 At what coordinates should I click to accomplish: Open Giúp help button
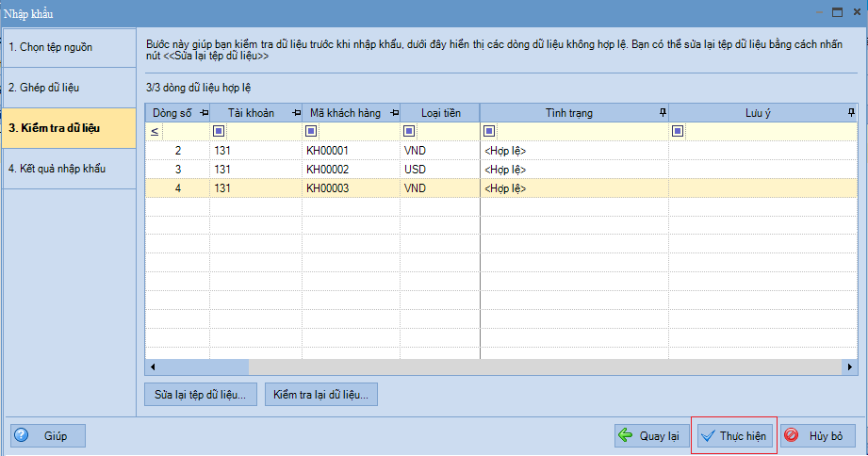click(x=48, y=435)
